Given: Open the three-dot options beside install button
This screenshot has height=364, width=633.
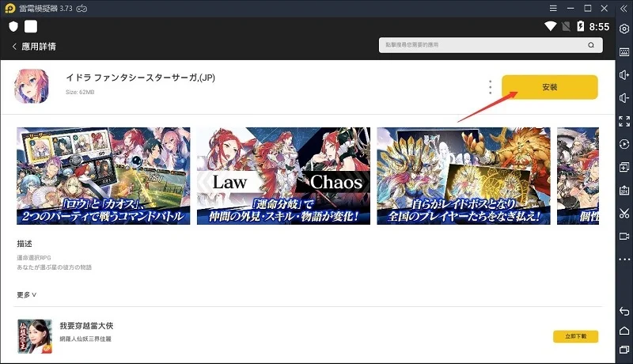Looking at the screenshot, I should pyautogui.click(x=490, y=87).
